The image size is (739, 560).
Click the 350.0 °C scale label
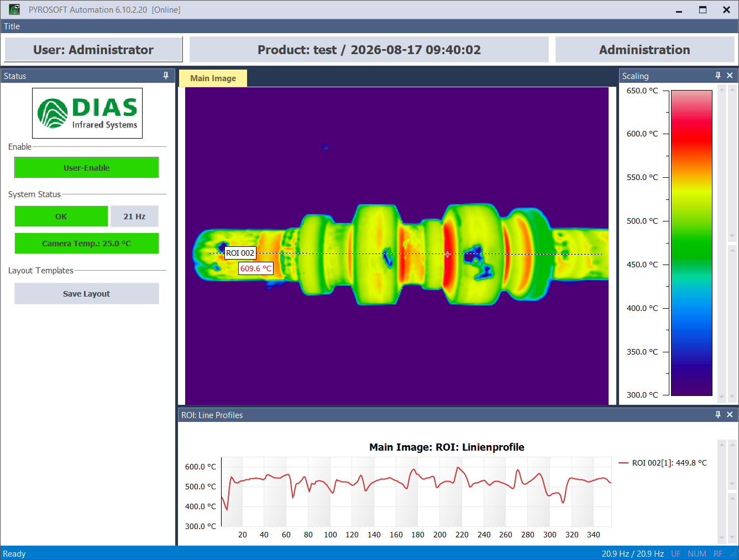642,352
